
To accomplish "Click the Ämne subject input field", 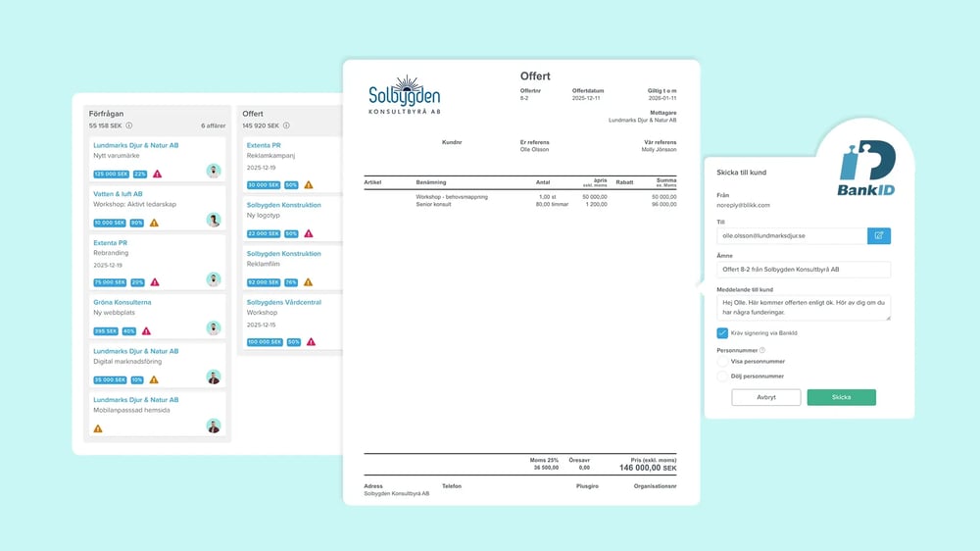I will [x=804, y=270].
